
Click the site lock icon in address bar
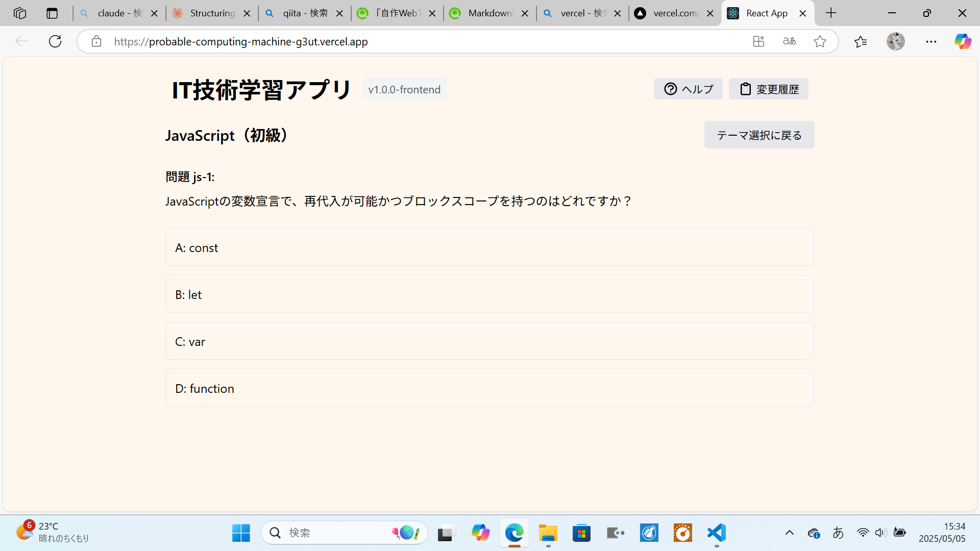(x=96, y=41)
